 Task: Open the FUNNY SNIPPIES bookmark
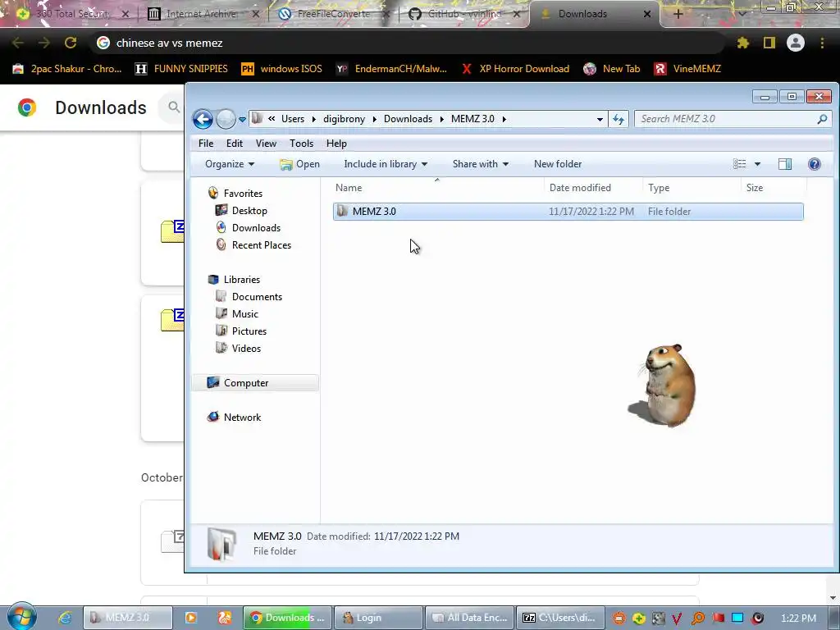[181, 69]
